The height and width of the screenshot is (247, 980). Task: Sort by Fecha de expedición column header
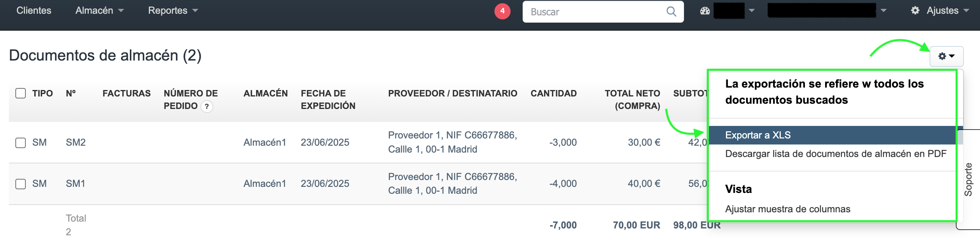[x=328, y=99]
